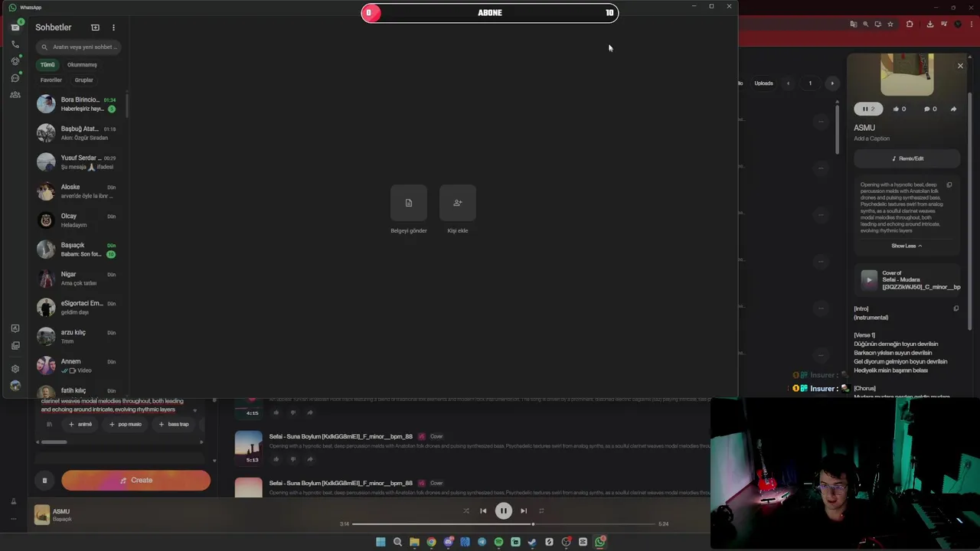Click the trash icon next to Create
The image size is (980, 551).
pyautogui.click(x=44, y=481)
